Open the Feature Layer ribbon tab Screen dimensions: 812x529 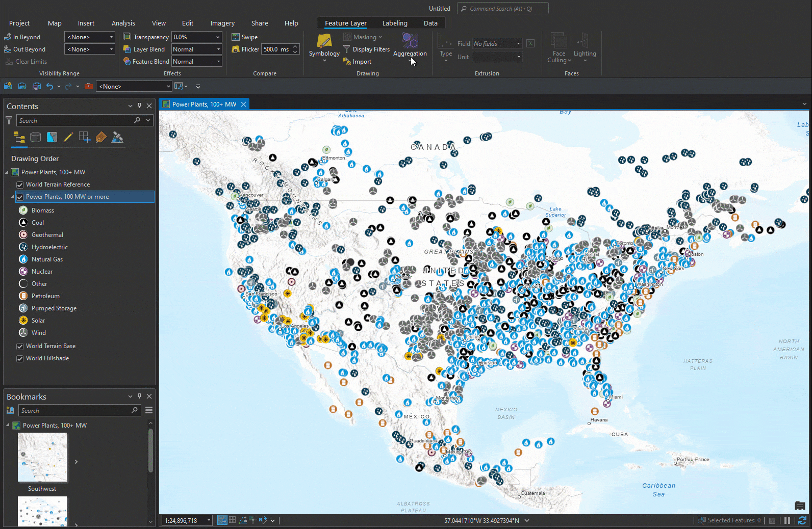tap(346, 23)
